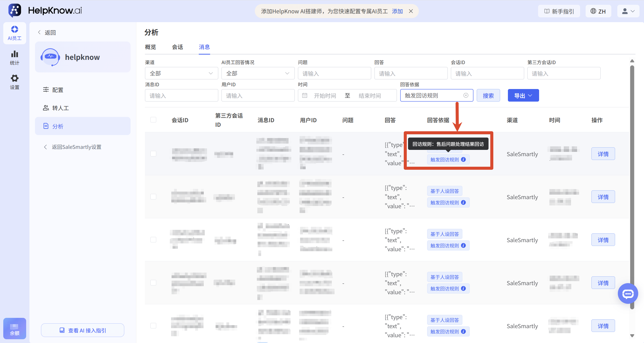This screenshot has width=644, height=343.
Task: Open 查看 AI 接入指引 link
Action: (x=83, y=330)
